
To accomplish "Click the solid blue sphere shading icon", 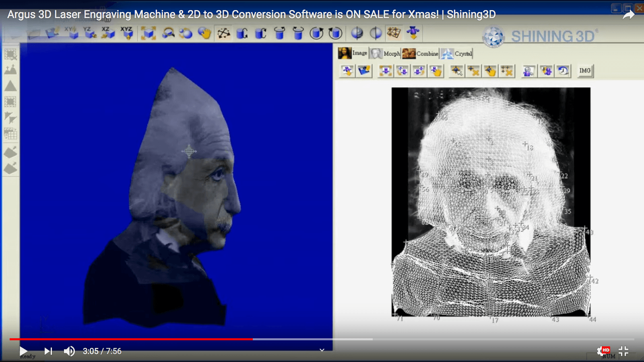I will coord(357,33).
